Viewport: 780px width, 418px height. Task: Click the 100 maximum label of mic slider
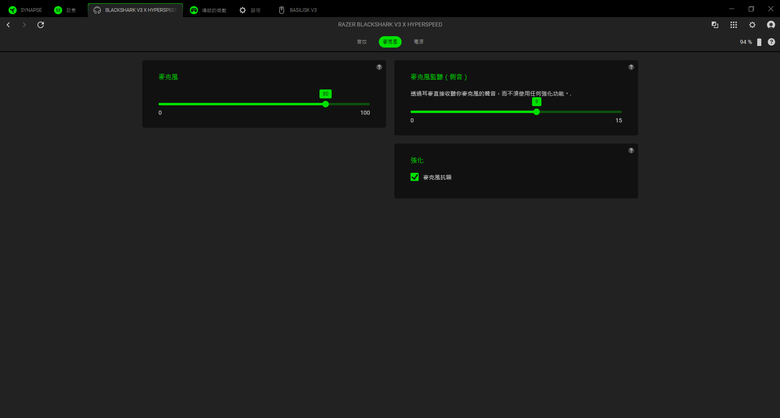[x=365, y=113]
